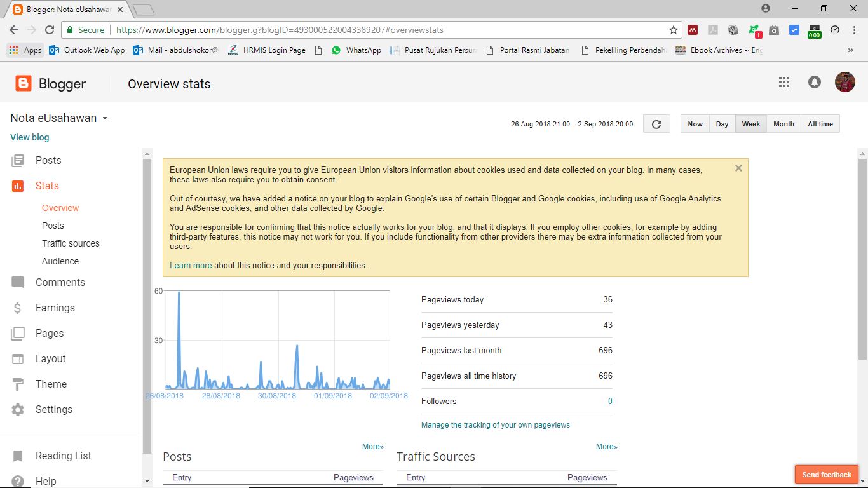Click the speedometer extension icon
Viewport: 868px width, 488px height.
835,30
